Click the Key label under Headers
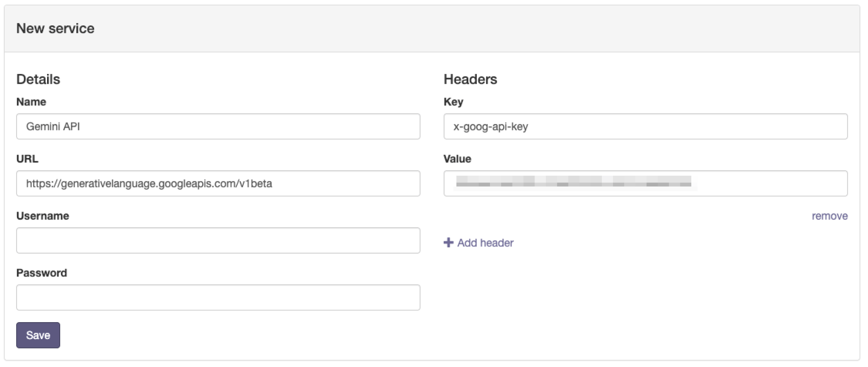The width and height of the screenshot is (868, 367). click(453, 102)
